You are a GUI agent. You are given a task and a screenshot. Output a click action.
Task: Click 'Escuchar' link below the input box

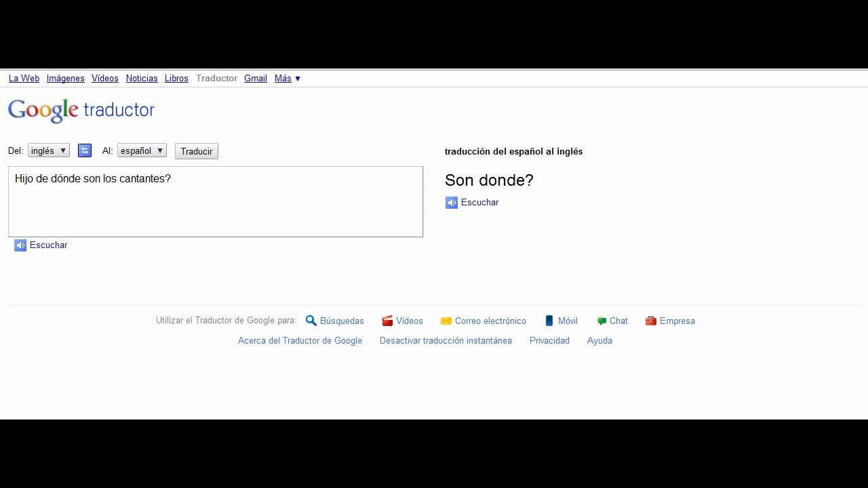(x=48, y=245)
